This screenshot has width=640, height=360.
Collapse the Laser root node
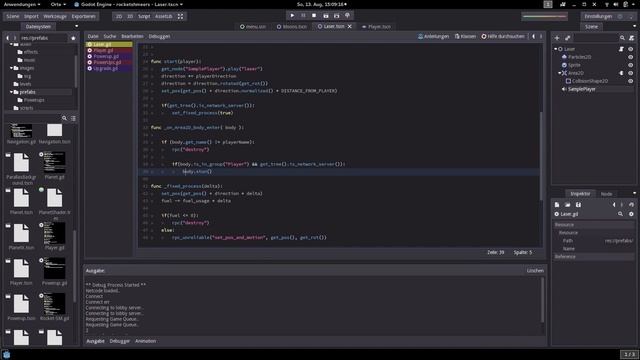[556, 49]
